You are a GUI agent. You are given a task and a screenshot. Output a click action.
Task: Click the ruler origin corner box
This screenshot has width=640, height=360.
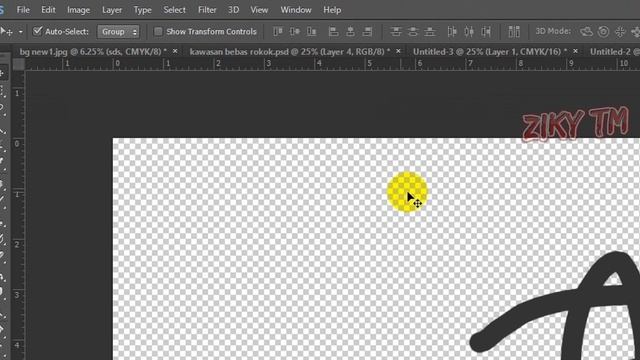click(18, 64)
